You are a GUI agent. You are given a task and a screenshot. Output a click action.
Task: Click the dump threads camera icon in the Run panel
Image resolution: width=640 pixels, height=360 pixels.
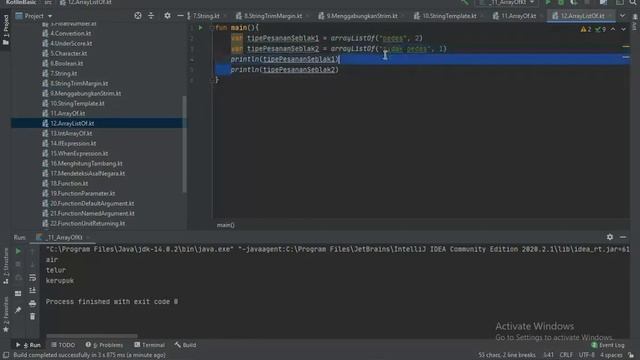[18, 278]
